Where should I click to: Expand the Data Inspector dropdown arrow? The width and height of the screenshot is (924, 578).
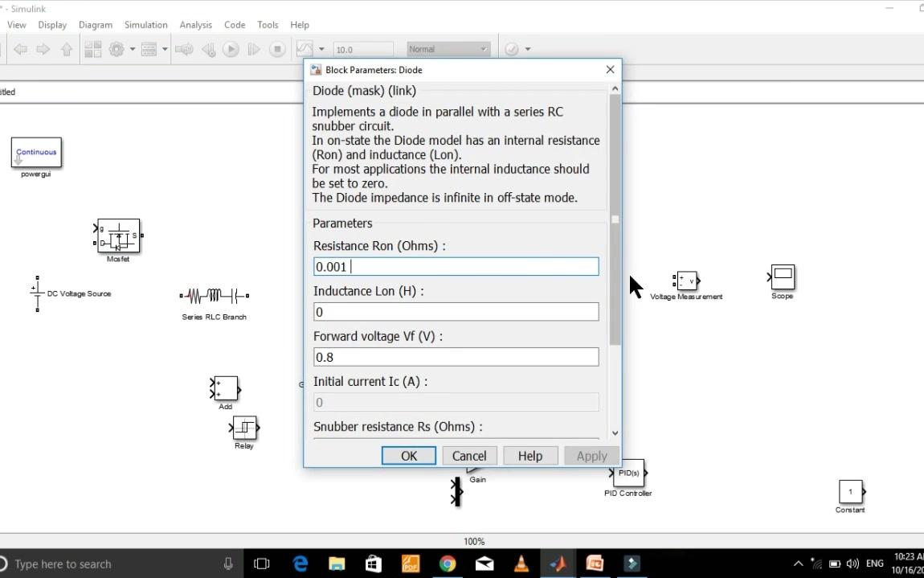click(x=321, y=50)
